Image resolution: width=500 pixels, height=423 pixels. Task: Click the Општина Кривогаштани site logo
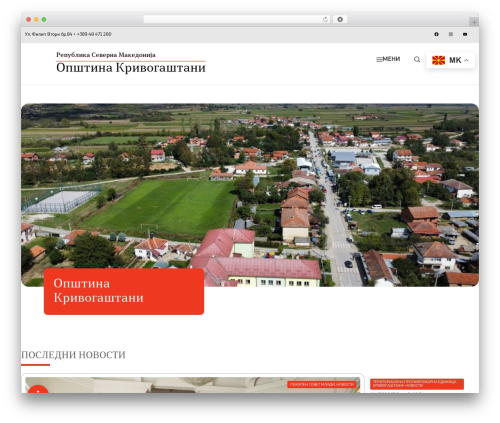click(x=131, y=68)
